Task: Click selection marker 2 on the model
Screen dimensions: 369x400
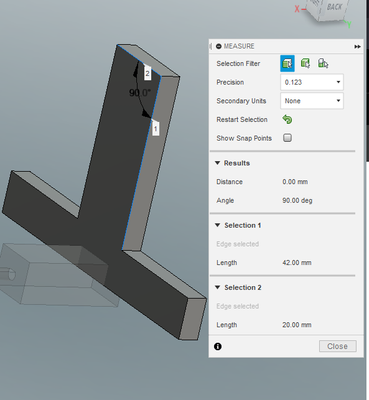Action: point(147,73)
